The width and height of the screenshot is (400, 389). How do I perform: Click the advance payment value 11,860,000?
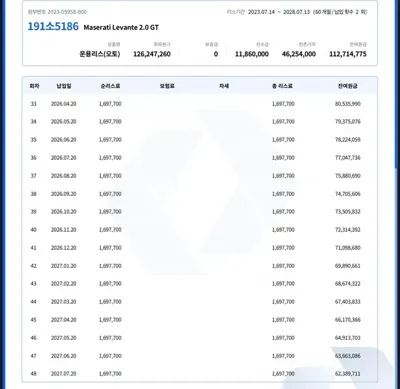252,54
